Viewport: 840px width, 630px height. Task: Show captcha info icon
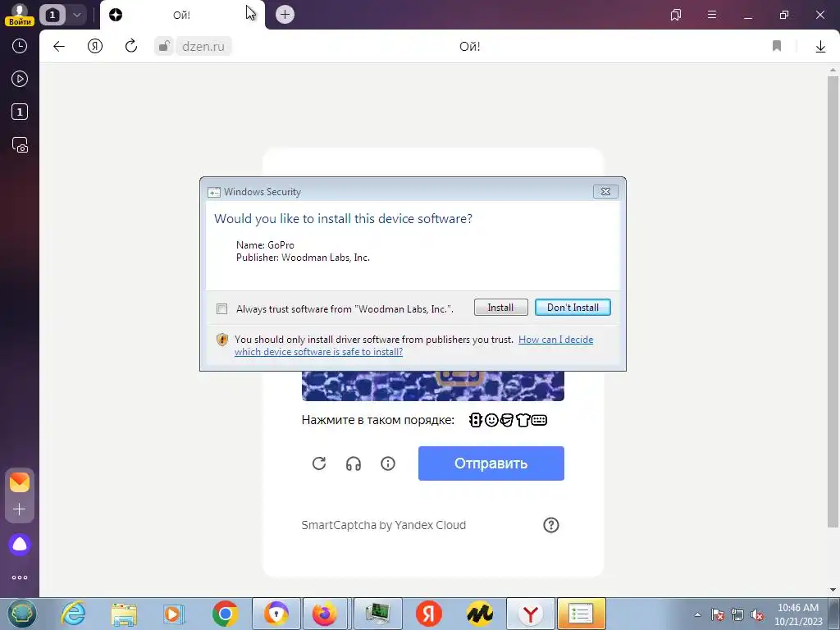(388, 463)
